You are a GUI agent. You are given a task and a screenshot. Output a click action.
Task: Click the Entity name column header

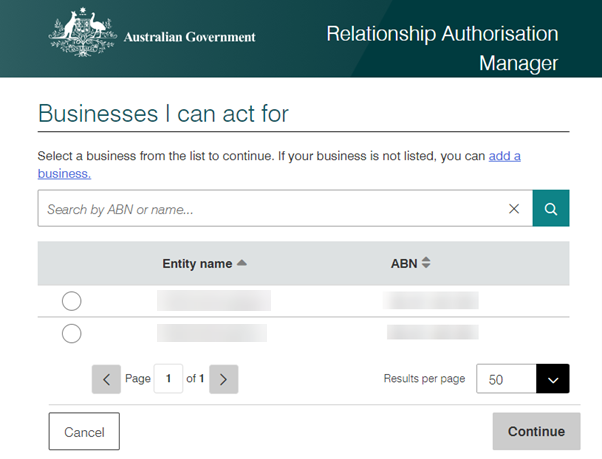197,264
